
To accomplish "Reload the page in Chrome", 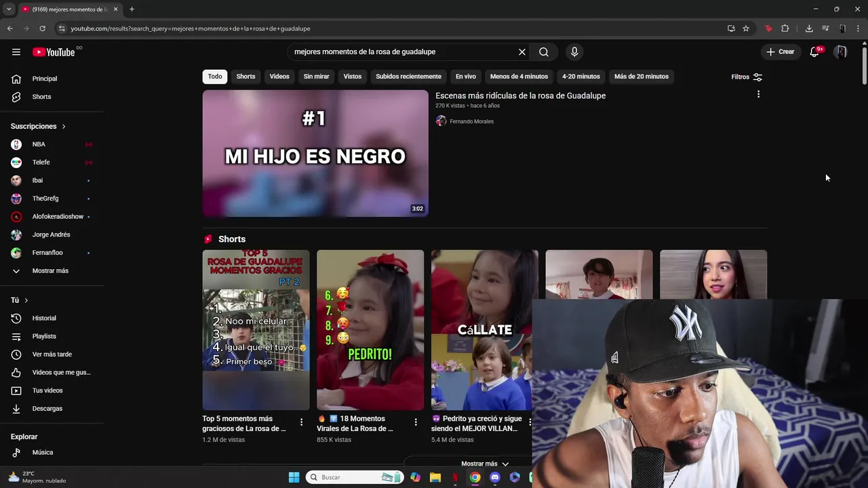I will tap(42, 28).
